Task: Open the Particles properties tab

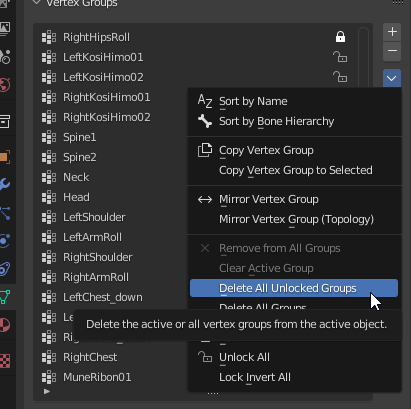Action: (5, 213)
